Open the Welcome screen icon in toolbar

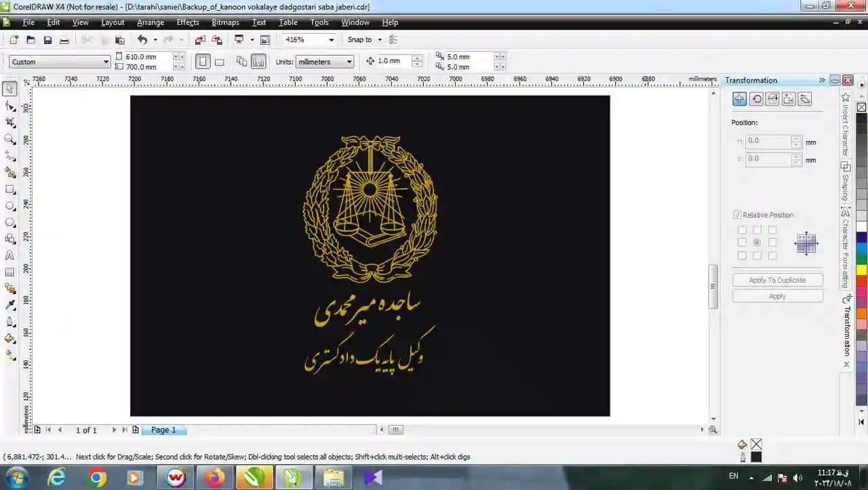coord(265,40)
